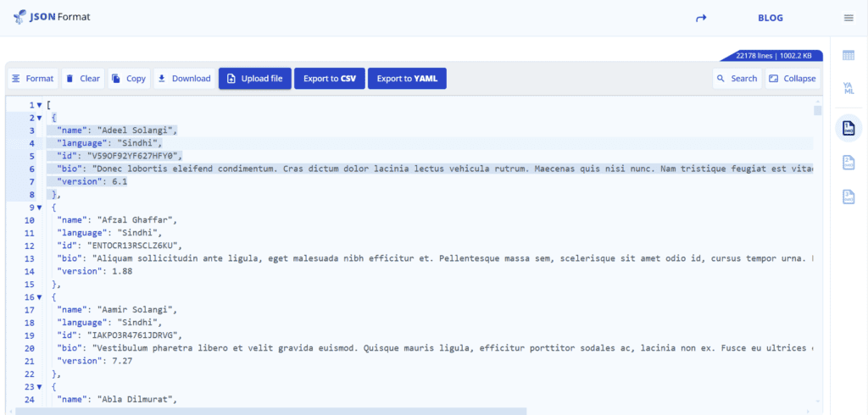Select JSON document 1 in sidebar
868x415 pixels.
click(849, 129)
